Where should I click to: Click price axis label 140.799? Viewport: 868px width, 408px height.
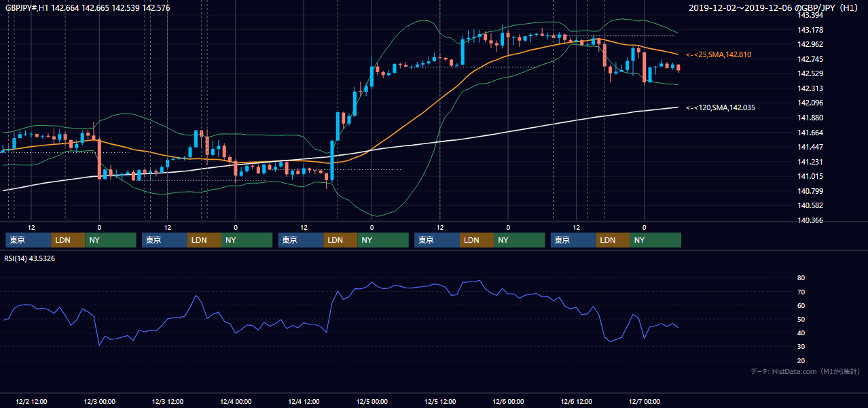coord(810,191)
